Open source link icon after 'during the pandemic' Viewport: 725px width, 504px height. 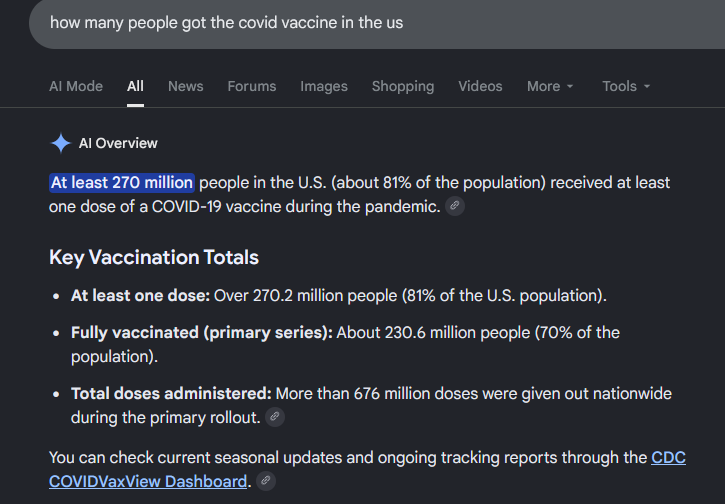click(x=455, y=206)
